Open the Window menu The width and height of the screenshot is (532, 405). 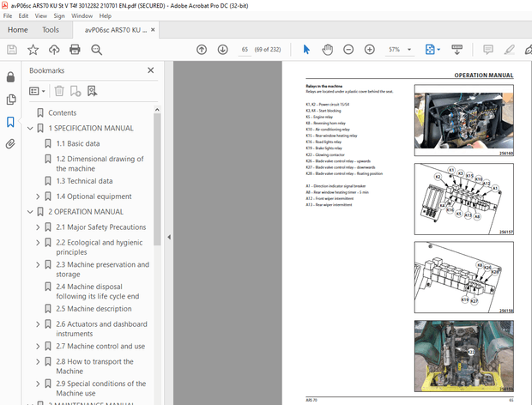[82, 16]
